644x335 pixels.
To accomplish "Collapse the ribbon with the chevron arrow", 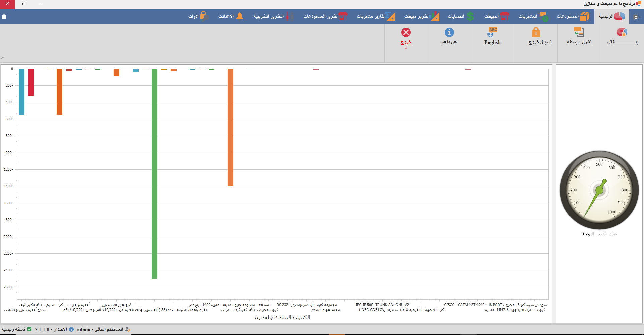I will (3, 58).
